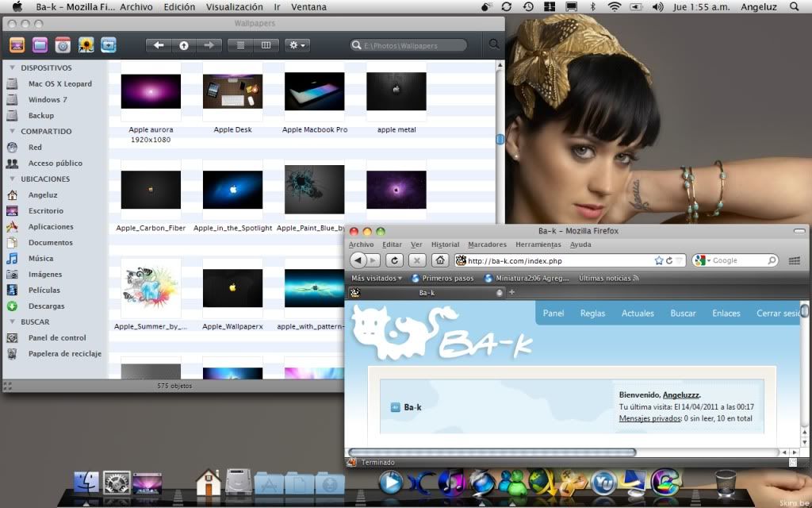Open Mensajes privados link
812x508 pixels.
649,418
